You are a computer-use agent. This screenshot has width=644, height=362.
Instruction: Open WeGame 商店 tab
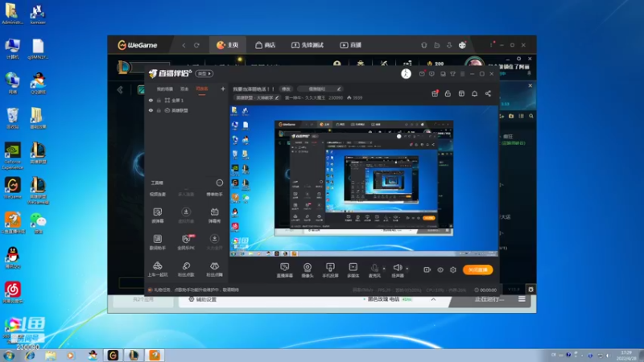266,45
